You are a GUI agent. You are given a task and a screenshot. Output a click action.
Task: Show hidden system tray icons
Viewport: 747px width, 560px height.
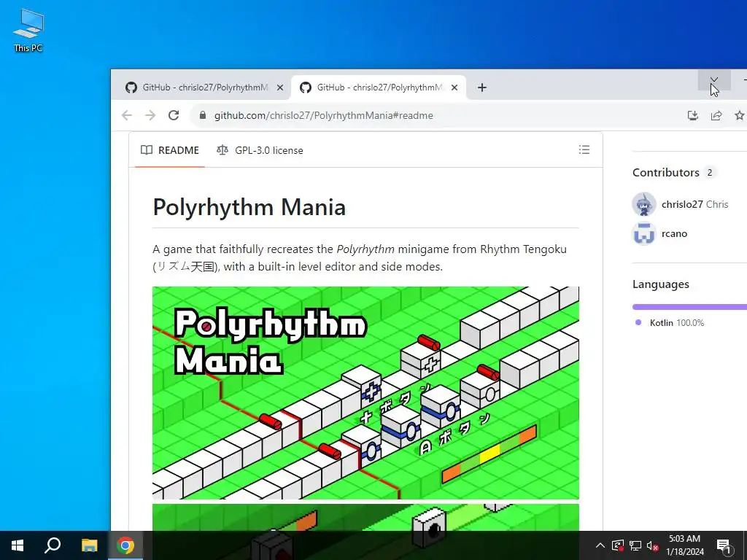tap(600, 545)
